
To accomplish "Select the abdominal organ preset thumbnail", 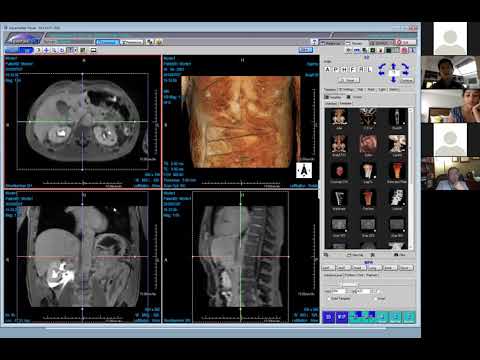I will click(x=368, y=145).
